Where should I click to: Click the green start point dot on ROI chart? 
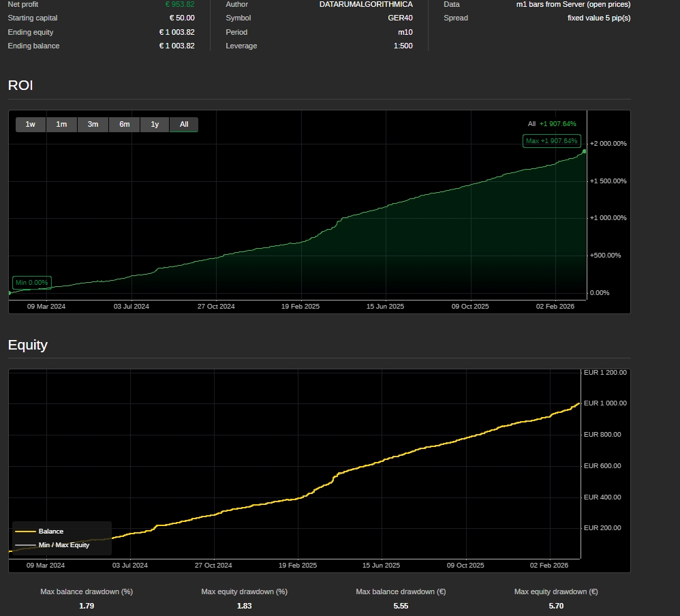(x=10, y=293)
